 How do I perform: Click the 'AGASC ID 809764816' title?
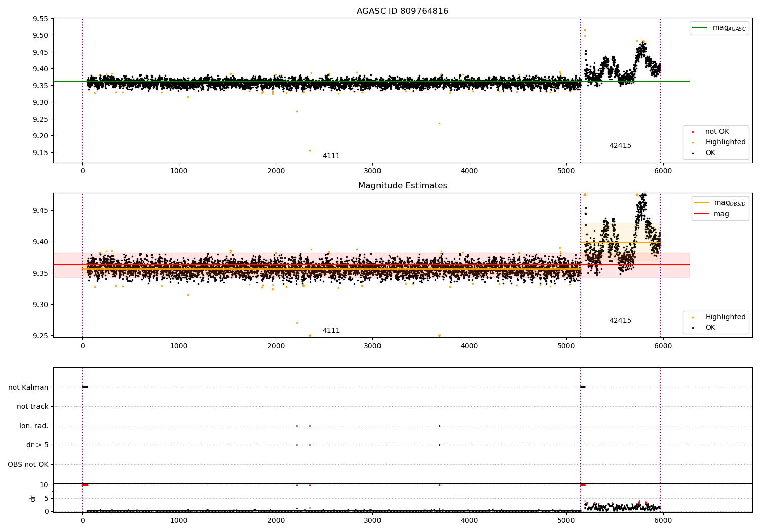tap(402, 11)
